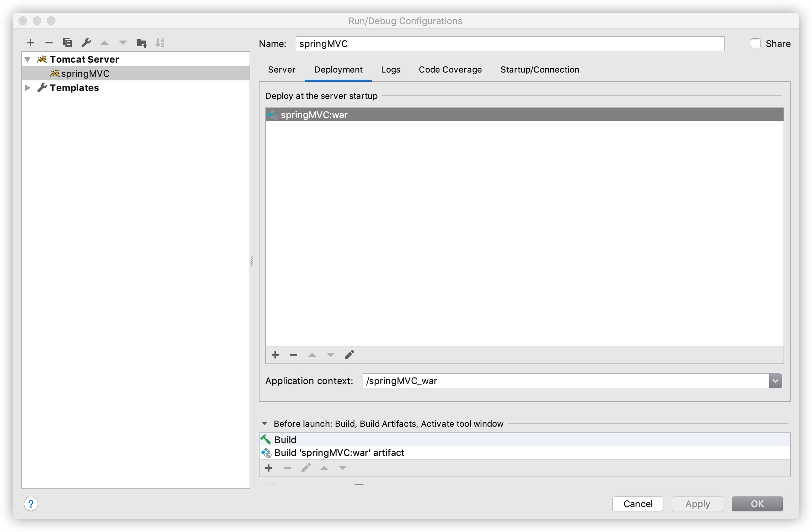
Task: Click the OK button
Action: (757, 504)
